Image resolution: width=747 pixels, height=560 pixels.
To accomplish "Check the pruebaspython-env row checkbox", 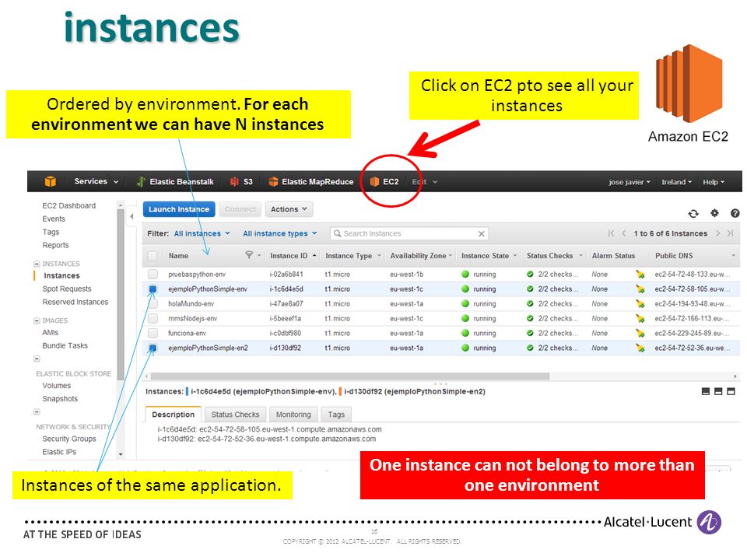I will coord(153,275).
